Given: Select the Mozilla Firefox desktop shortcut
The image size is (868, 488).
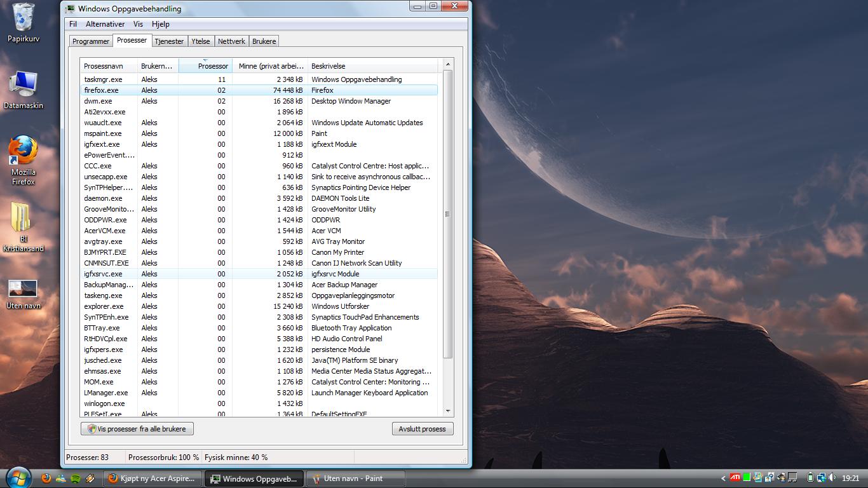Looking at the screenshot, I should (x=24, y=160).
